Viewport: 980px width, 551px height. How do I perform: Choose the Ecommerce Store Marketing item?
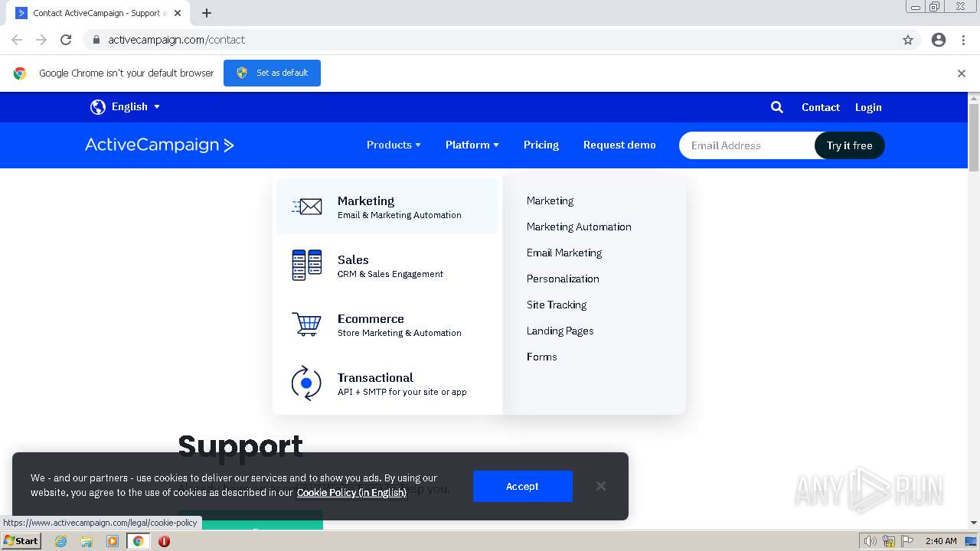(x=387, y=324)
